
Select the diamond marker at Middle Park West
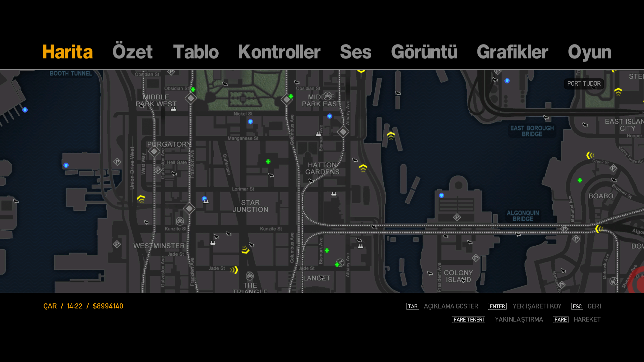[191, 98]
